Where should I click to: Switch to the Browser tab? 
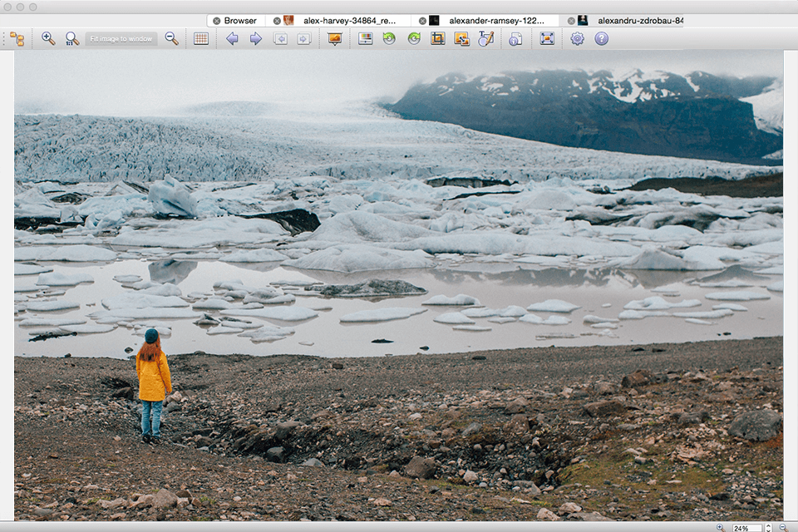coord(240,19)
